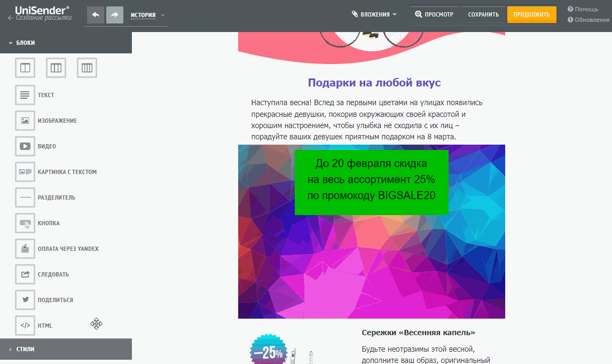
Task: Open the История dropdown
Action: coord(147,15)
